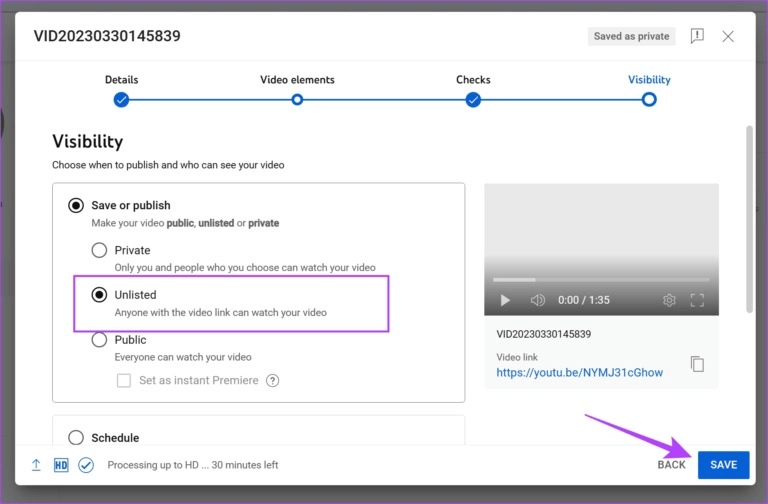The width and height of the screenshot is (768, 504).
Task: Click the upload status arrow icon
Action: 36,465
